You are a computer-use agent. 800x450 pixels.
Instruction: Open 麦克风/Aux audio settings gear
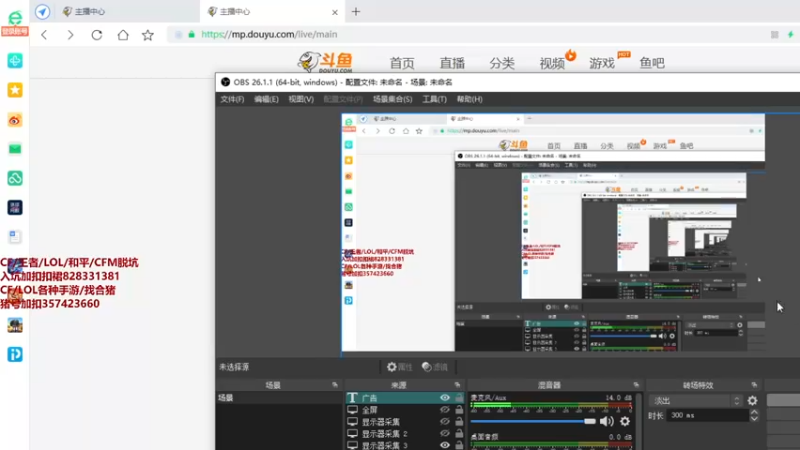point(624,421)
